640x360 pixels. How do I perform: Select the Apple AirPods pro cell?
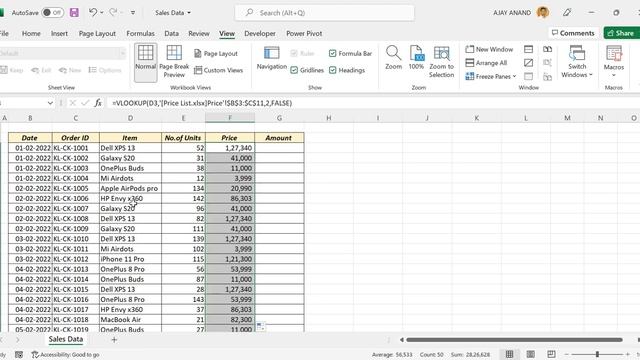tap(130, 188)
